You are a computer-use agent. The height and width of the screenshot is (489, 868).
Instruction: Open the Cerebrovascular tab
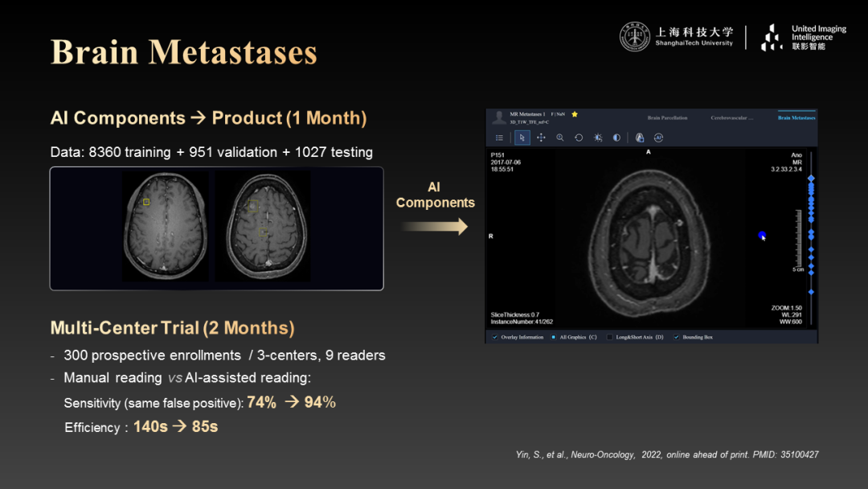731,118
